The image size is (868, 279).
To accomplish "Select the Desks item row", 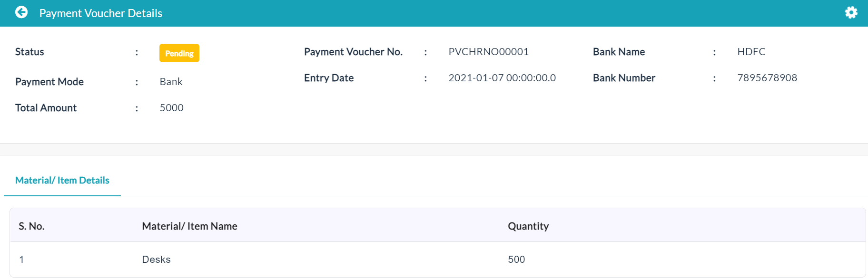I will 437,260.
